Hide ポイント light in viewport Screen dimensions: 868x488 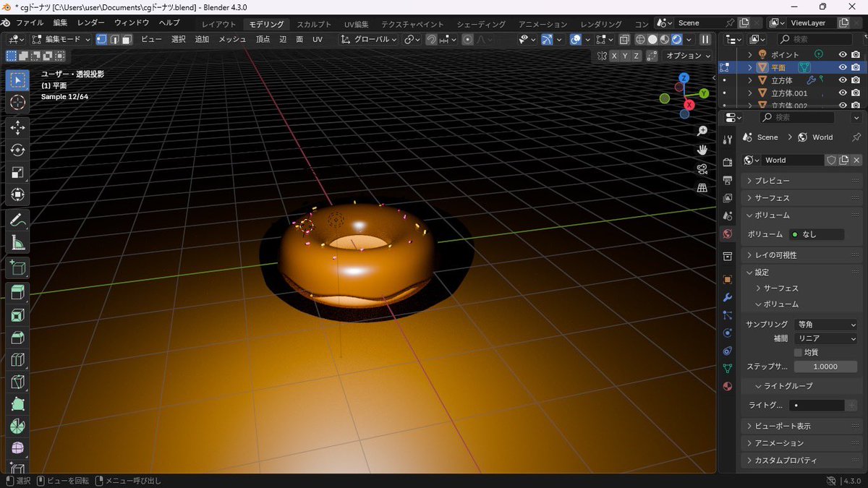tap(843, 54)
